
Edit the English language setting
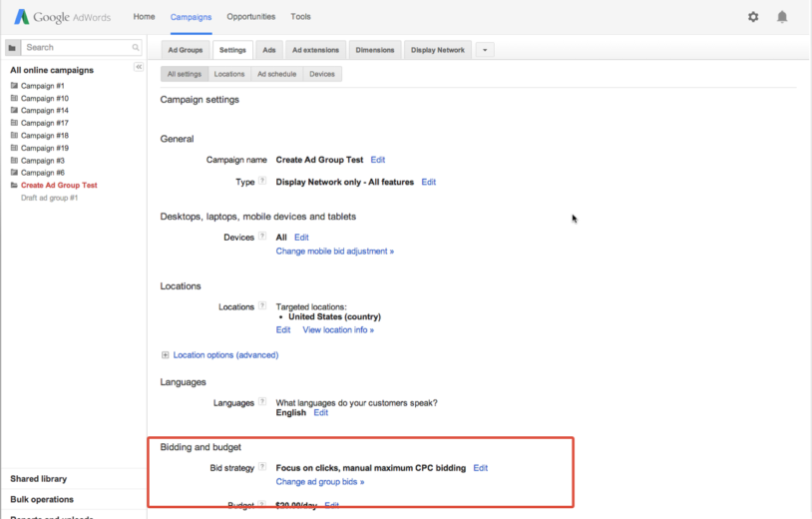[320, 412]
